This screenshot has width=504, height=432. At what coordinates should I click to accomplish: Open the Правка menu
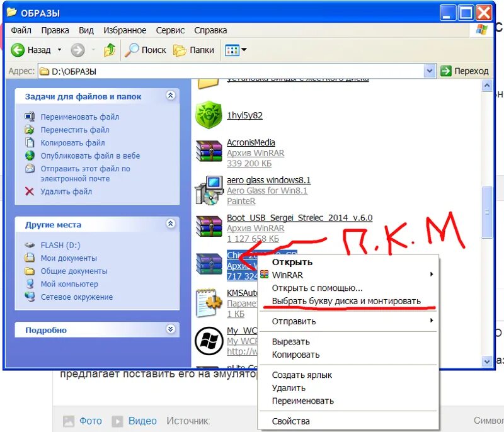pos(55,30)
